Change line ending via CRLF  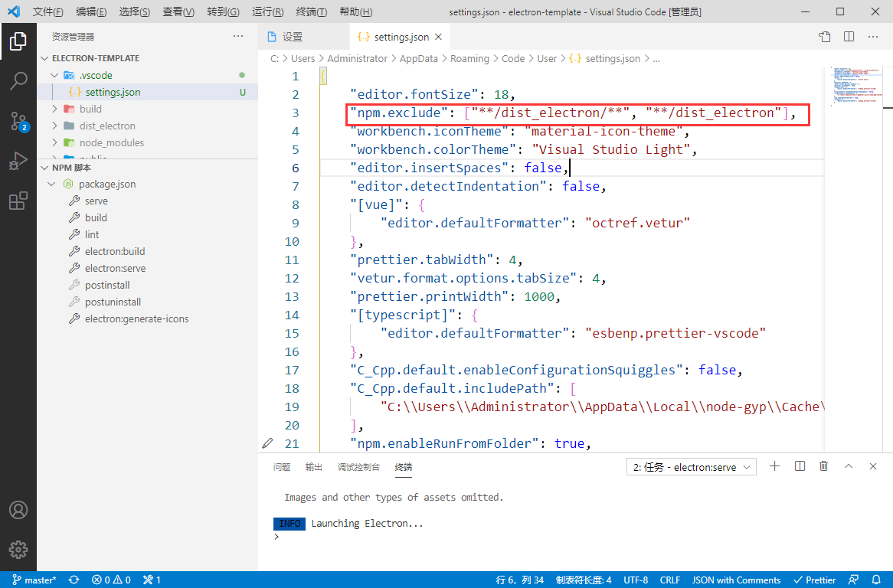pos(669,580)
